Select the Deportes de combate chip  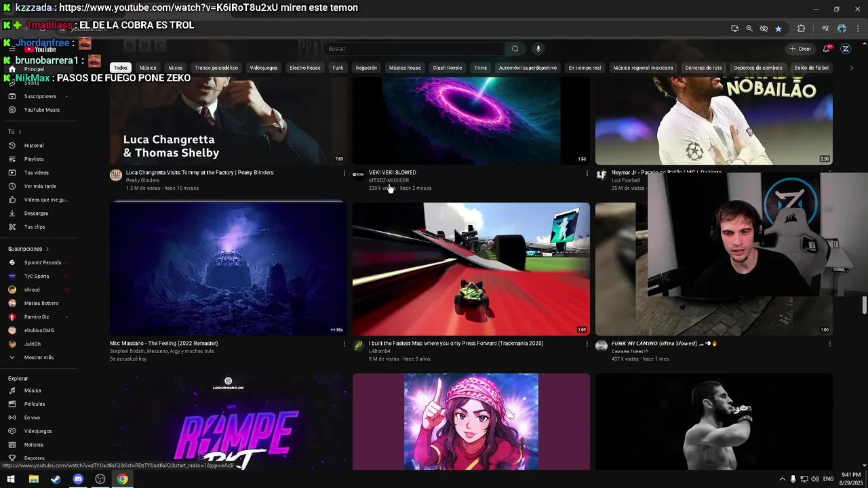tap(758, 68)
